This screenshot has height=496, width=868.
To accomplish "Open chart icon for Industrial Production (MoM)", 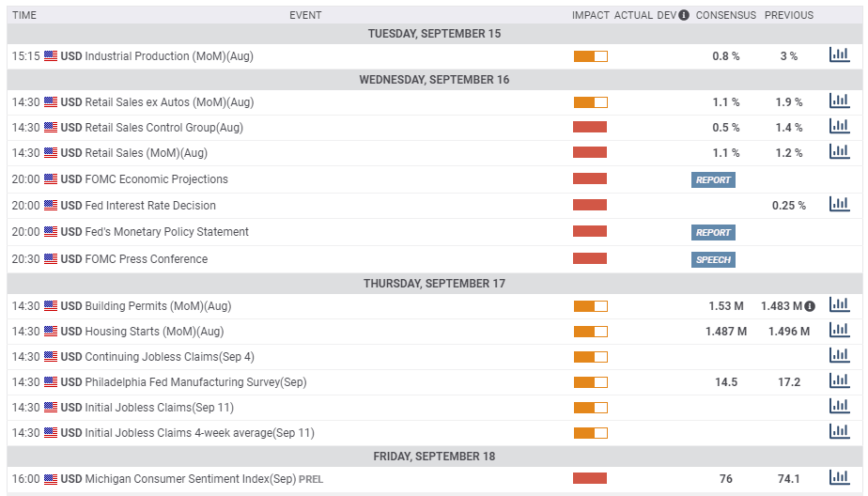I will click(839, 54).
